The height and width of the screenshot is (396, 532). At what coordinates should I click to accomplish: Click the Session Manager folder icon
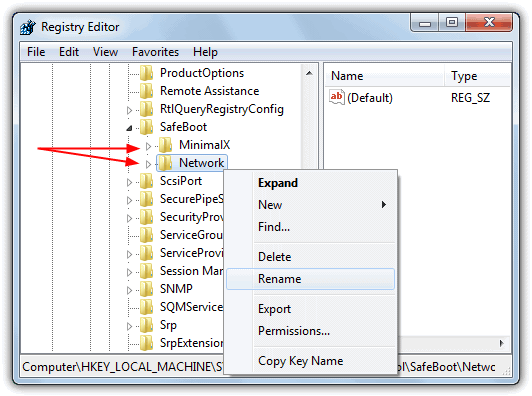147,271
